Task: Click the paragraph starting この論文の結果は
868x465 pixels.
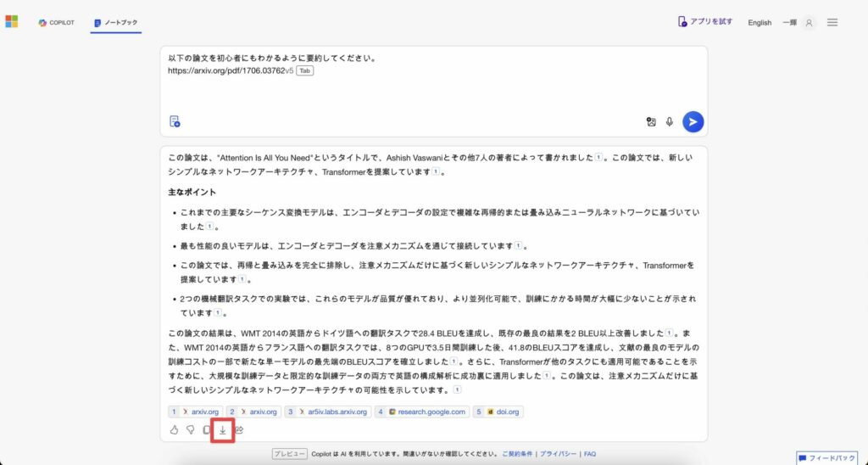Action: [x=433, y=361]
